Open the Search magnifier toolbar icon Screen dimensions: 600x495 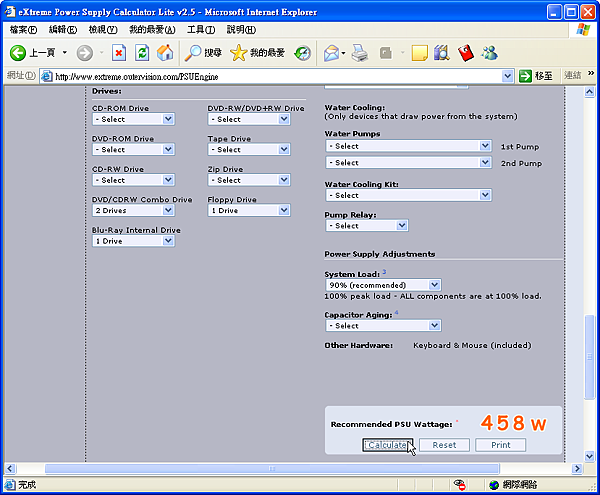click(194, 52)
